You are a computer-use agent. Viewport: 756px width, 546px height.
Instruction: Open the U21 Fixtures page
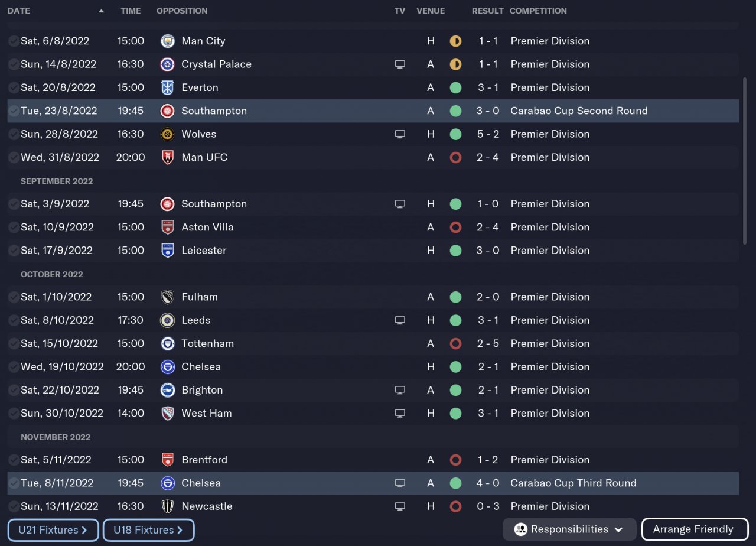[x=53, y=530]
